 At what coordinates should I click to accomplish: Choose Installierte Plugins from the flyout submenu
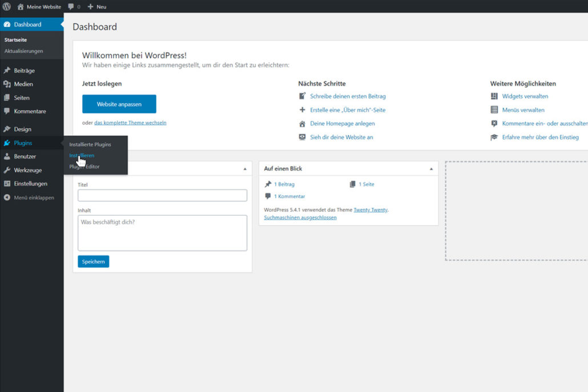[90, 144]
